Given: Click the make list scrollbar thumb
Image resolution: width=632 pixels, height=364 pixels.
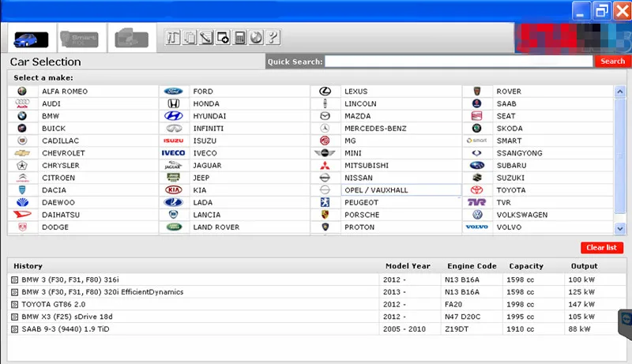Looking at the screenshot, I should tap(620, 156).
